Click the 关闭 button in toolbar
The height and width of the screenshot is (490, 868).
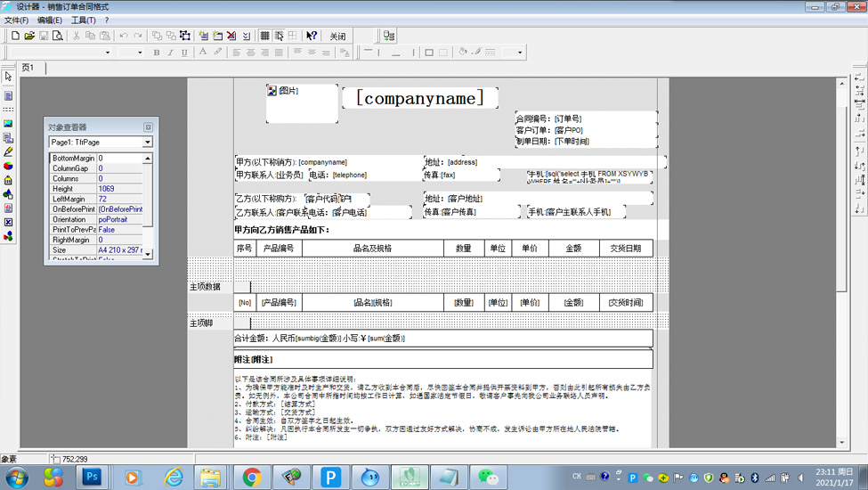(337, 37)
